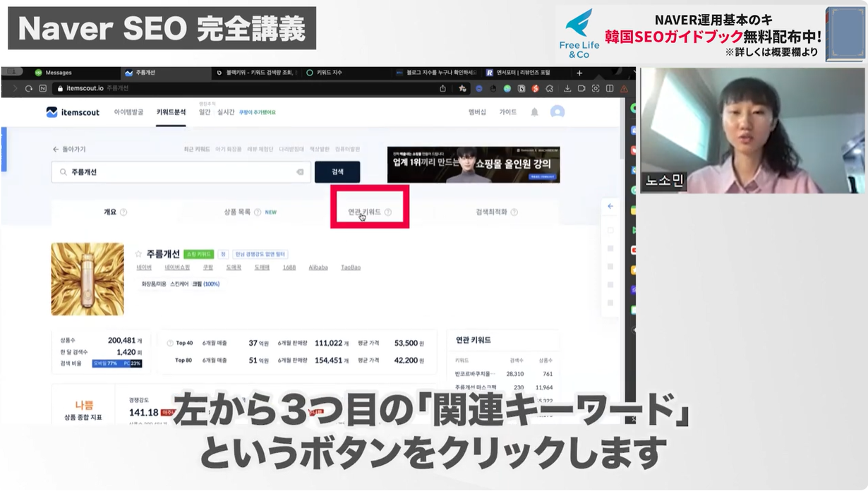Click the browser share icon
This screenshot has height=491, width=868.
442,89
